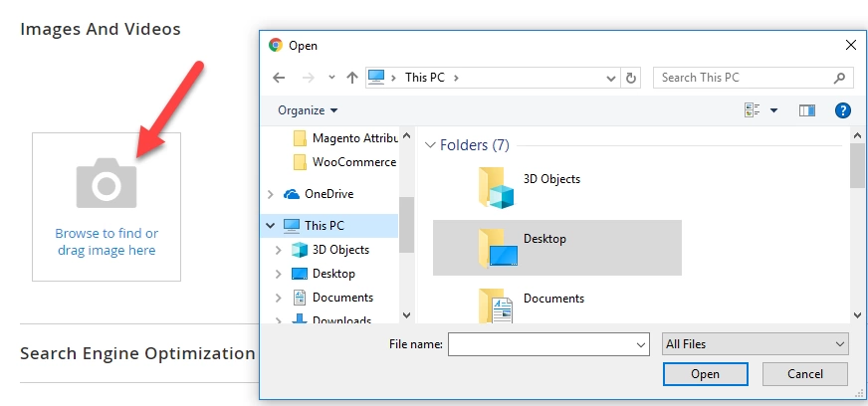Go up one folder level arrow

pos(352,78)
